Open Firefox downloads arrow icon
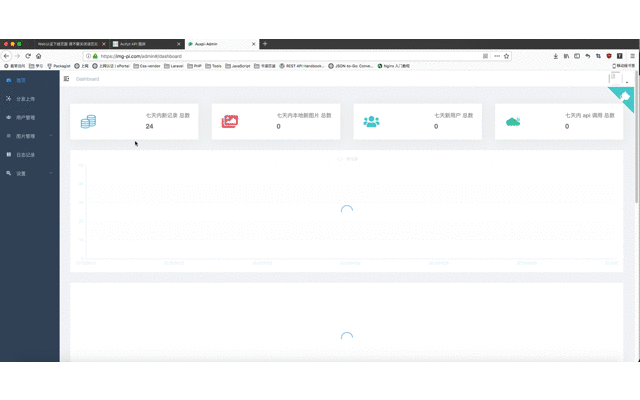This screenshot has width=640, height=400. click(x=556, y=56)
